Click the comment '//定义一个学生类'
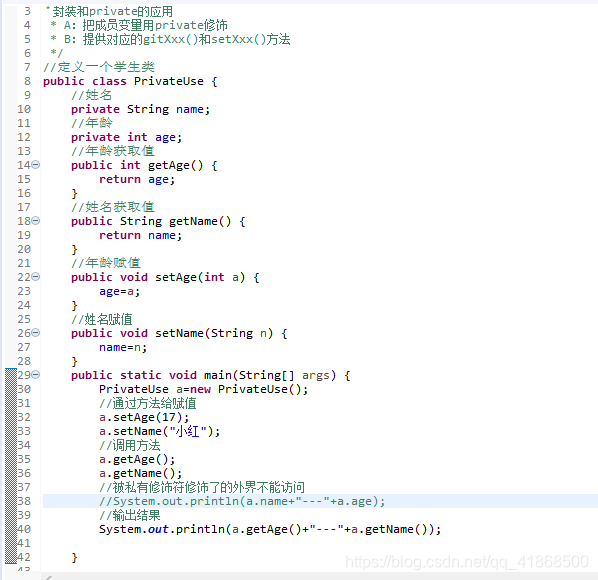This screenshot has width=598, height=580. pyautogui.click(x=99, y=67)
